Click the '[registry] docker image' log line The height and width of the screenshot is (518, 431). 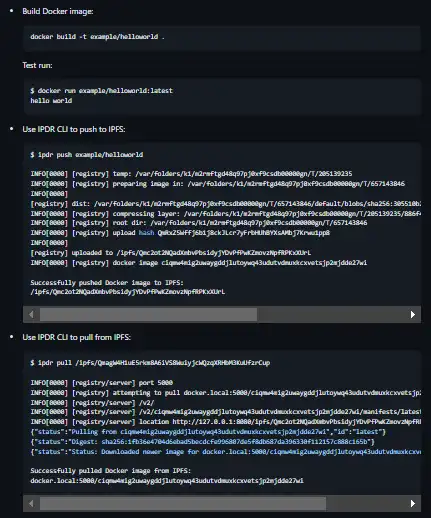199,263
